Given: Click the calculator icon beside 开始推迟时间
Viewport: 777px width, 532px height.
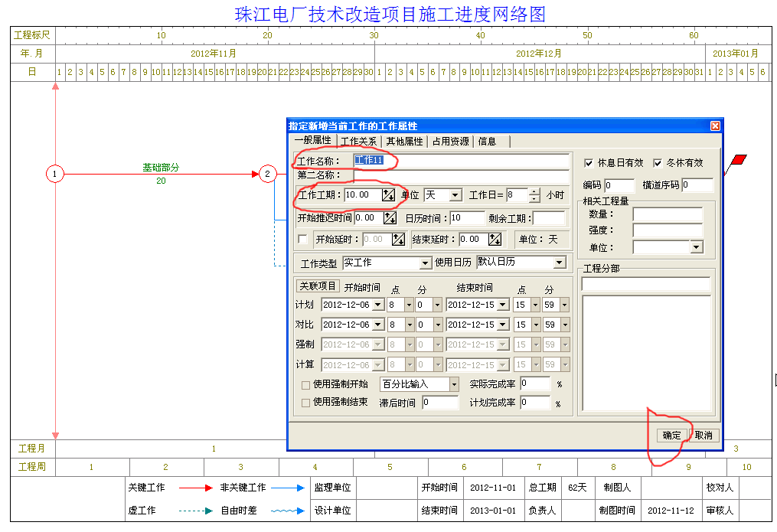Looking at the screenshot, I should point(390,217).
